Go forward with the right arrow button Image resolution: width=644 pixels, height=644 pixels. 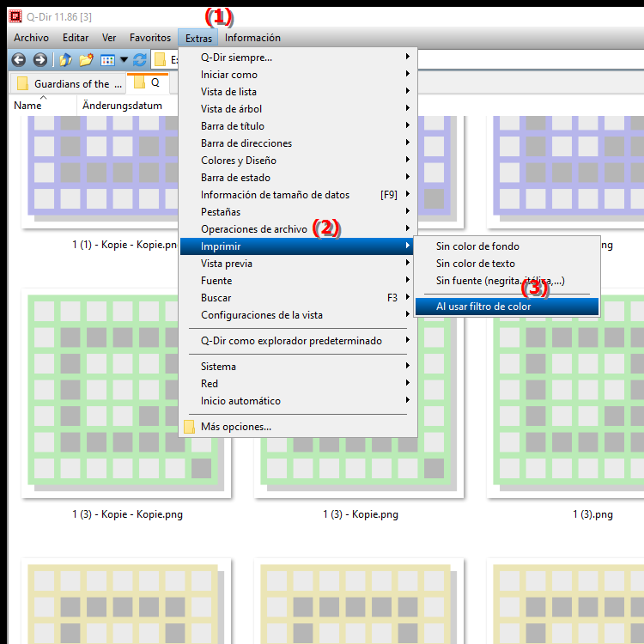click(x=39, y=60)
